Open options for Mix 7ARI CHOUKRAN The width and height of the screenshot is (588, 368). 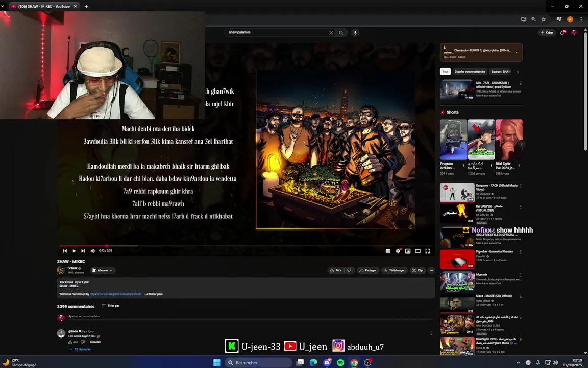click(x=521, y=83)
